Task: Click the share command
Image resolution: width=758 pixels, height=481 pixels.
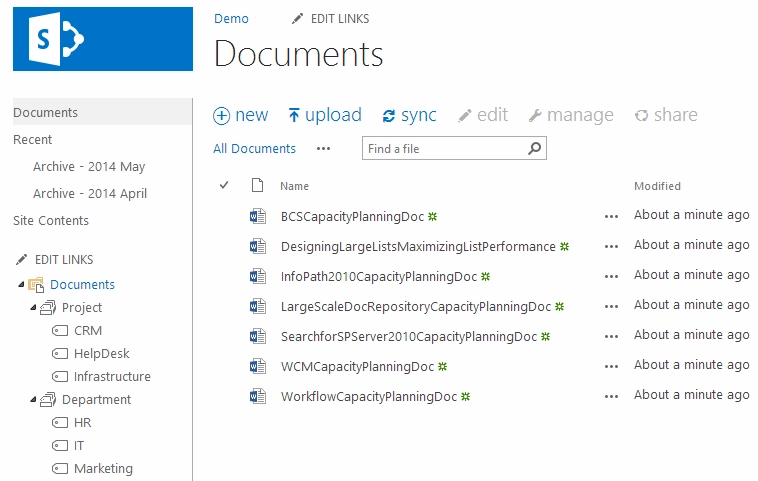Action: point(666,115)
